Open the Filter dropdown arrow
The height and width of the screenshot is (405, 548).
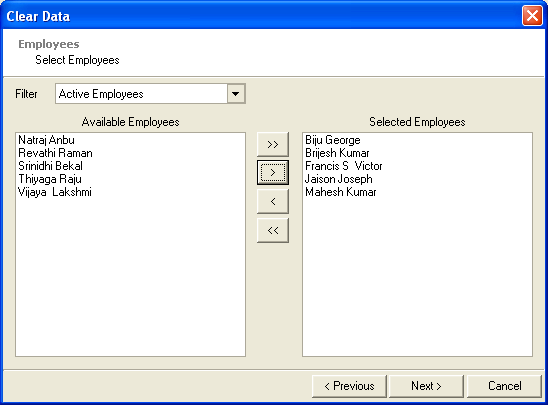236,94
